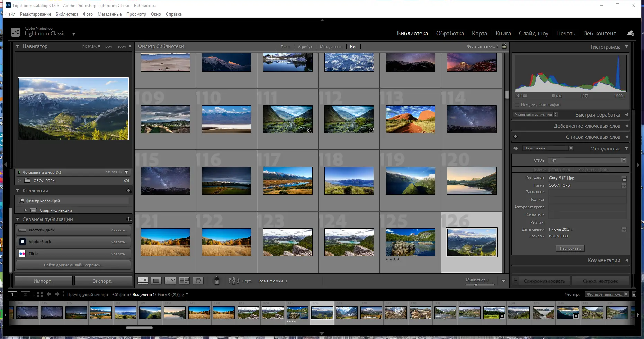Open the Время съемки sort dropdown
644x339 pixels.
(272, 281)
